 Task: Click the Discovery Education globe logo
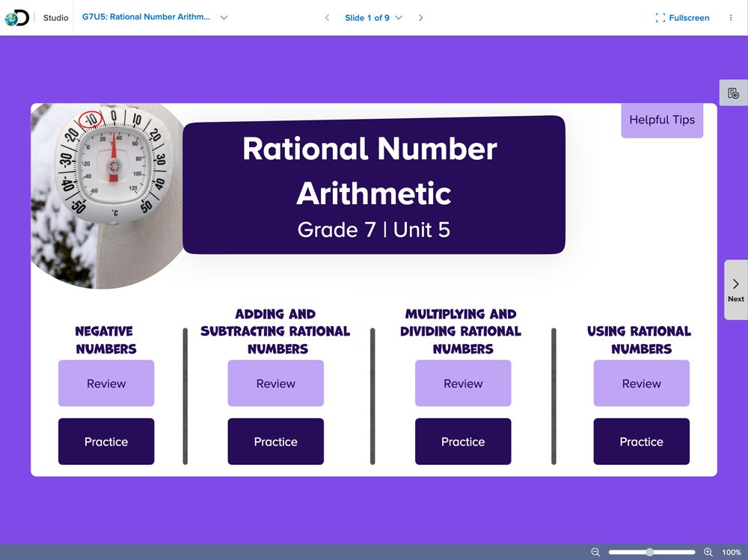point(16,18)
